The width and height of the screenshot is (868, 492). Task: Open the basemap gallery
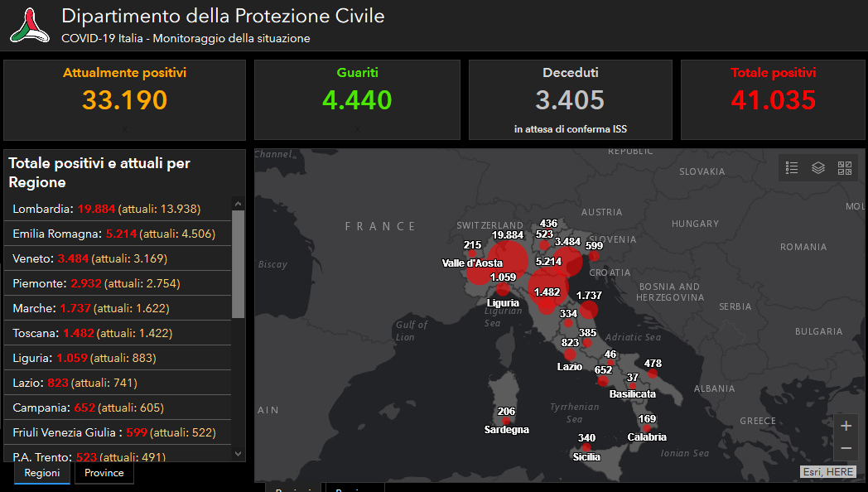[845, 168]
